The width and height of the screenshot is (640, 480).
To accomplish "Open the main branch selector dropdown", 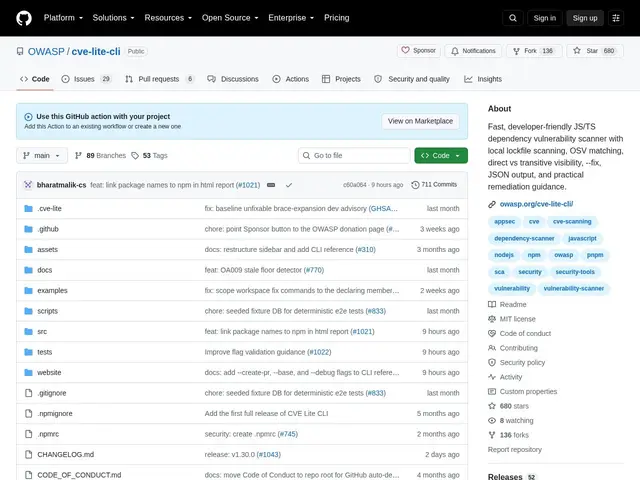I will pyautogui.click(x=42, y=156).
